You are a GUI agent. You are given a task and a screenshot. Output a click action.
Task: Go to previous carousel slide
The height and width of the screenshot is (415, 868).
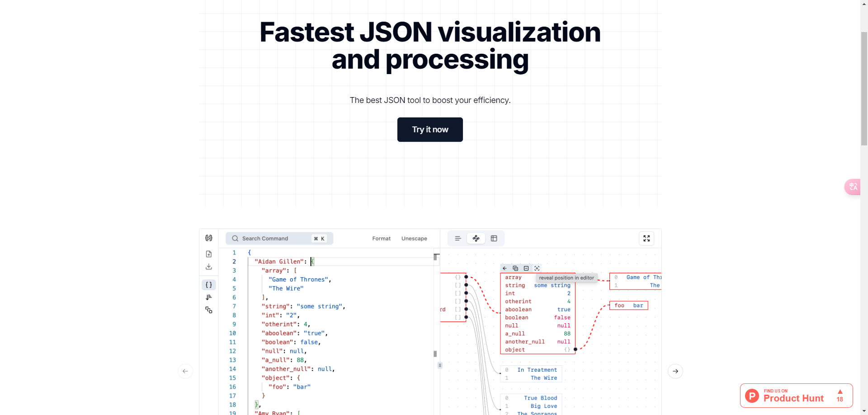pos(185,371)
